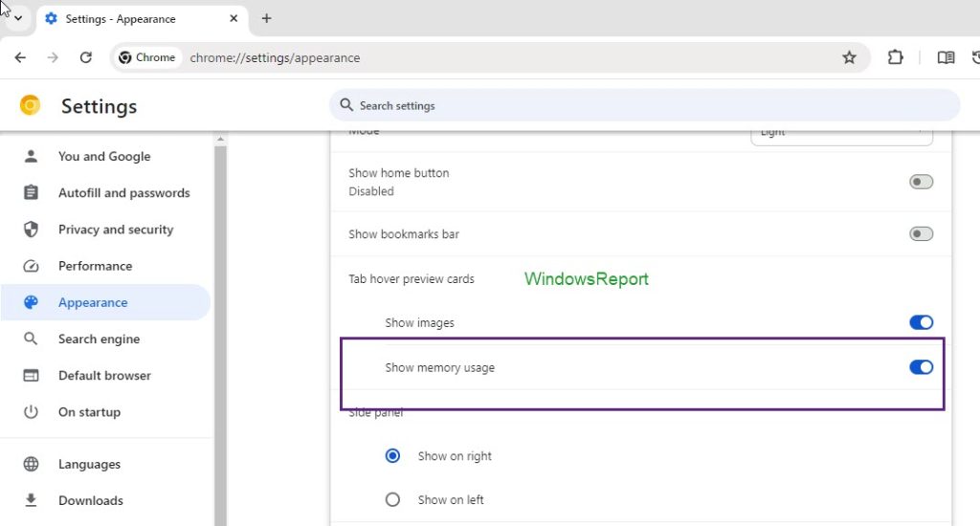Select the Settings - Appearance tab
This screenshot has height=526, width=980.
[x=144, y=19]
